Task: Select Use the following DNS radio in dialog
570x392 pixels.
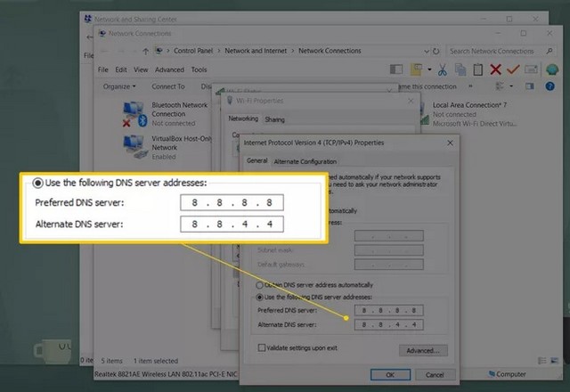Action: pyautogui.click(x=261, y=296)
